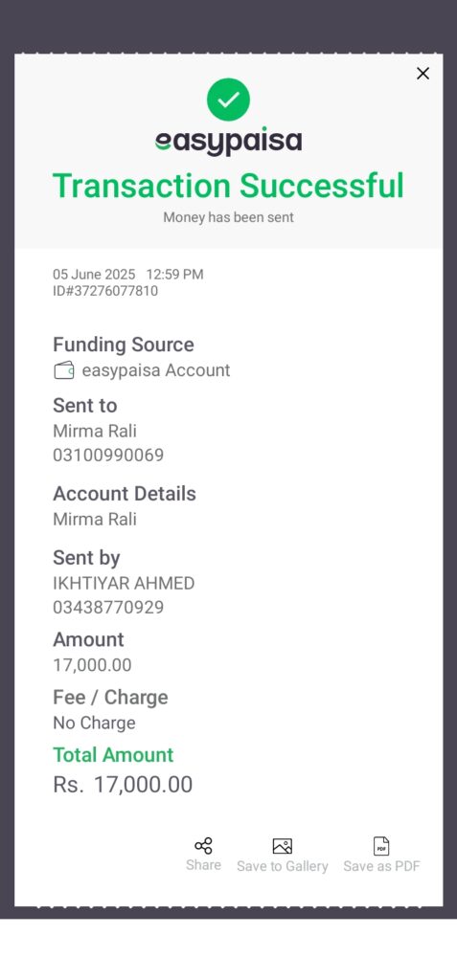This screenshot has height=980, width=457.
Task: Click the Save as PDF label
Action: (382, 866)
